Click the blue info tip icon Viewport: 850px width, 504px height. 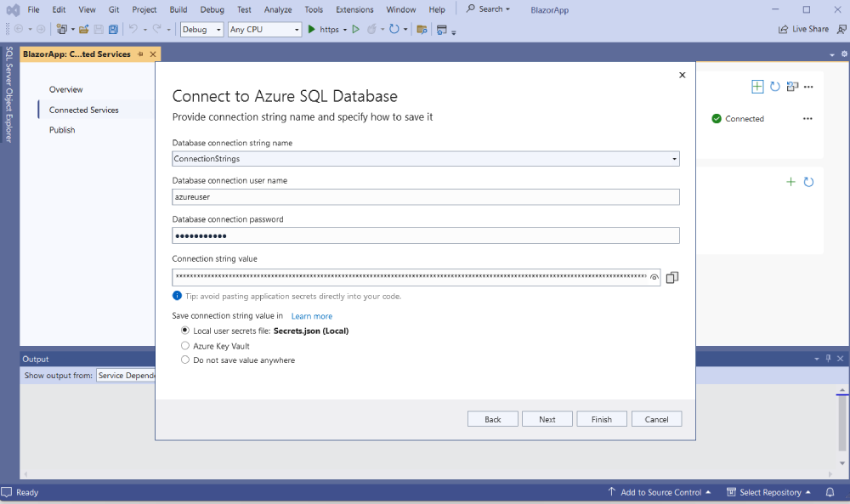click(x=178, y=296)
